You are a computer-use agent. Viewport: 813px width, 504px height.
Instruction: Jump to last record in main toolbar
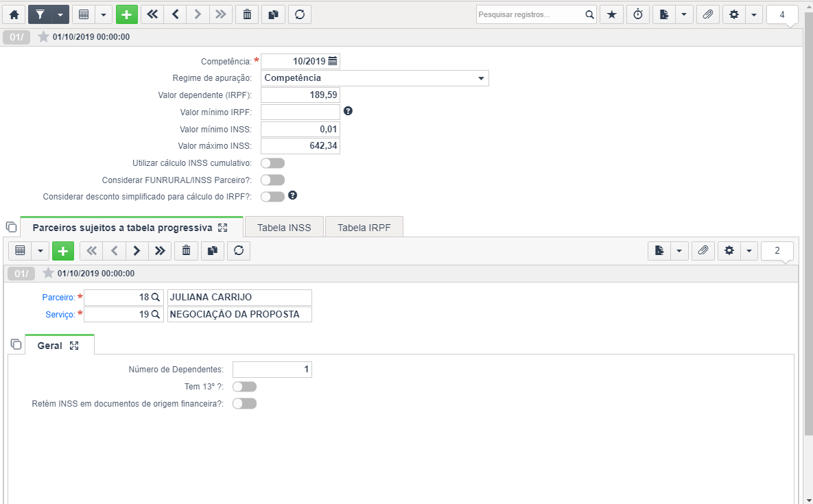220,14
